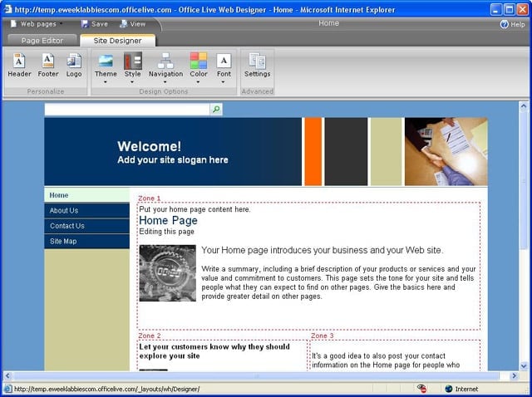
Task: Click the Internet Explorer title bar page icon
Action: [7, 9]
